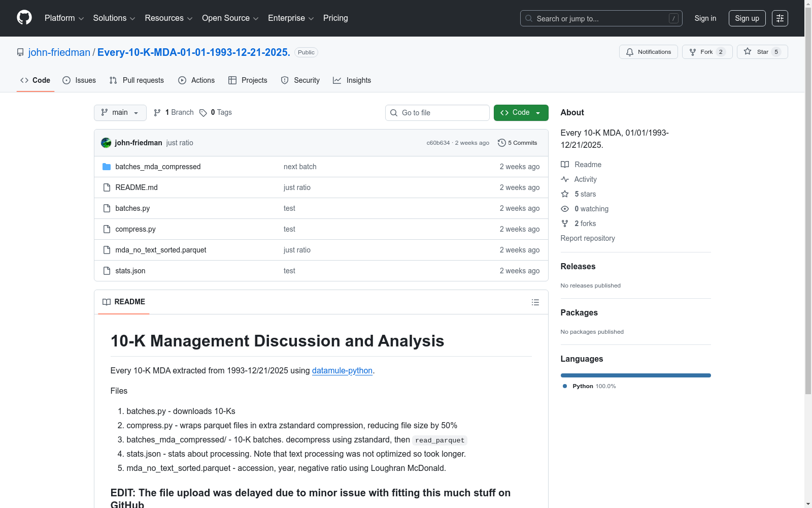Click the book icon in README tab
Viewport: 812px width, 508px height.
107,302
